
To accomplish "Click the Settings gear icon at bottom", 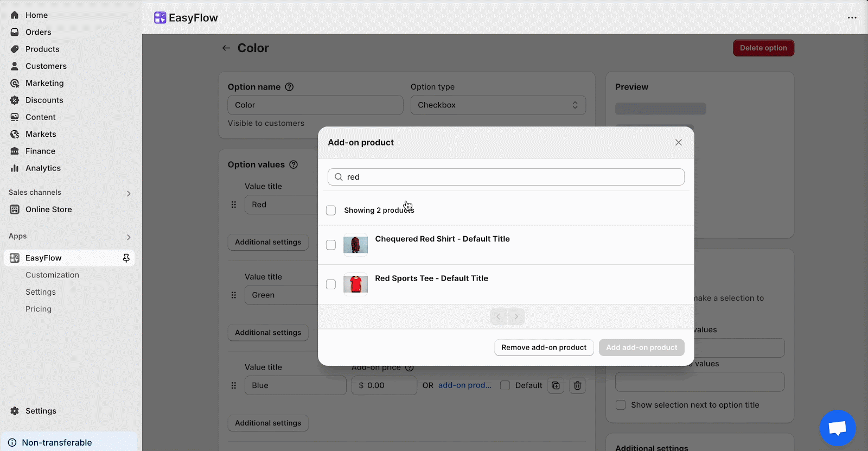I will (x=15, y=411).
